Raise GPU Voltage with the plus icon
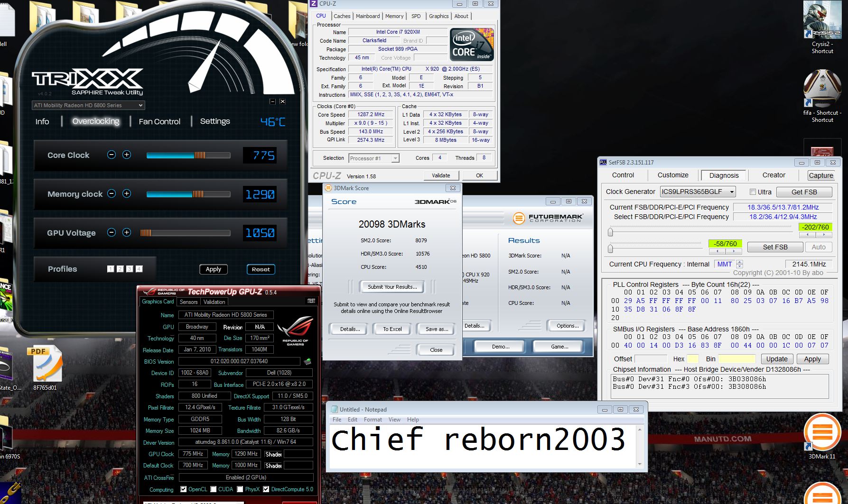Image resolution: width=848 pixels, height=504 pixels. [x=127, y=232]
